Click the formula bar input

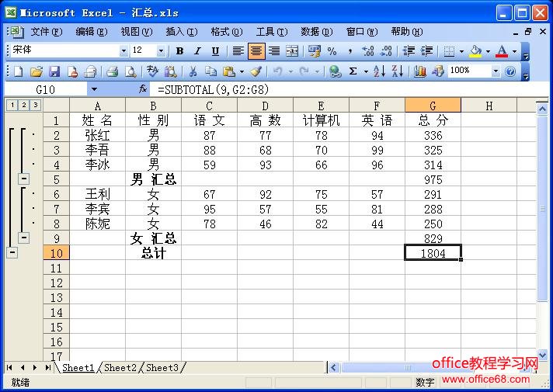click(350, 89)
